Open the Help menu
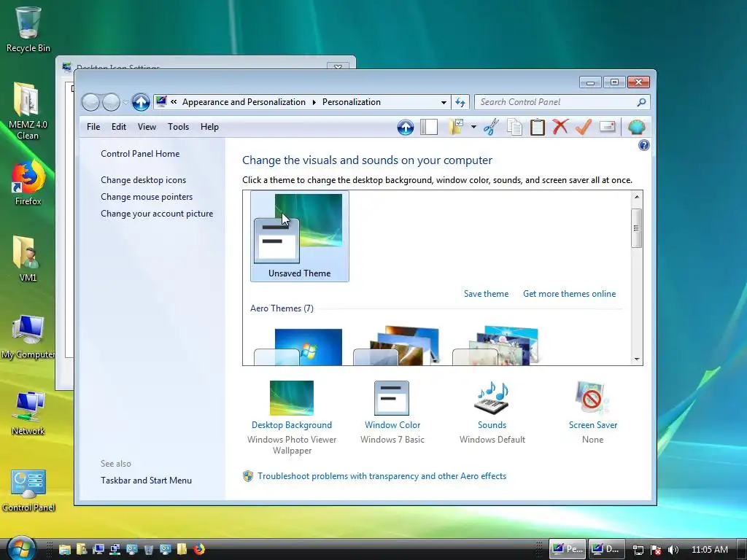747x560 pixels. pos(209,127)
